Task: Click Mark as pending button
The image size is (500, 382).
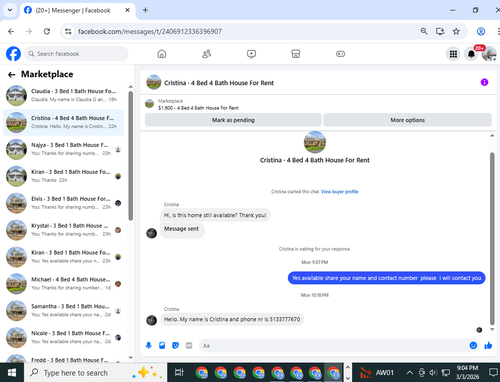Action: pos(233,120)
